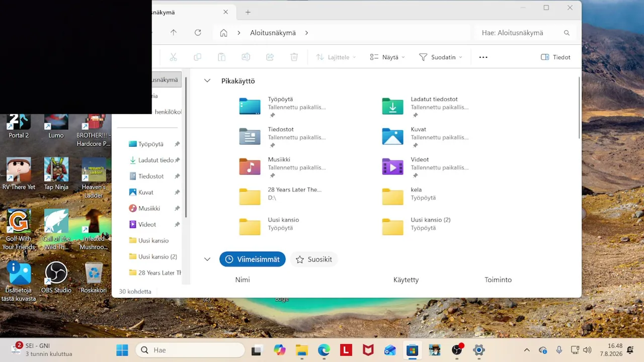
Task: Click the Delete trash icon in toolbar
Action: click(294, 57)
